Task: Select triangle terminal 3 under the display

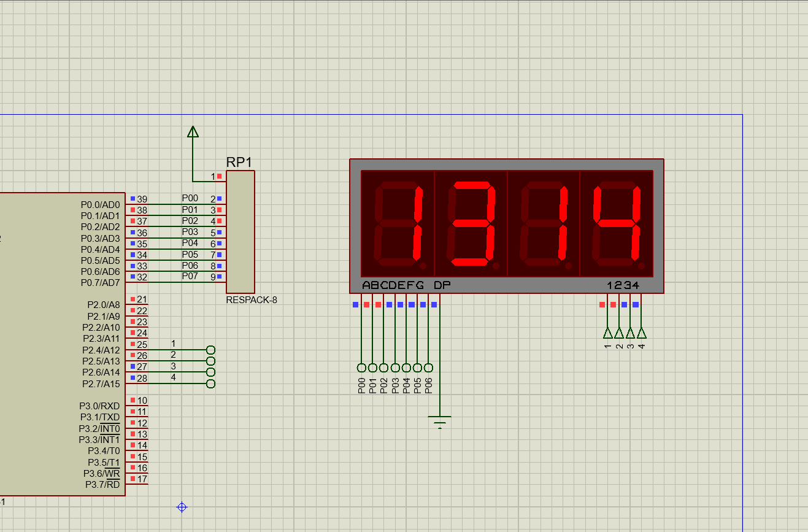Action: [x=630, y=333]
